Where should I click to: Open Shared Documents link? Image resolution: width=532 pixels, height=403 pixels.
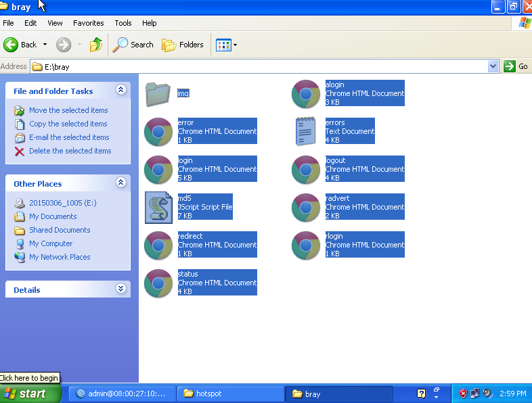[x=60, y=230]
